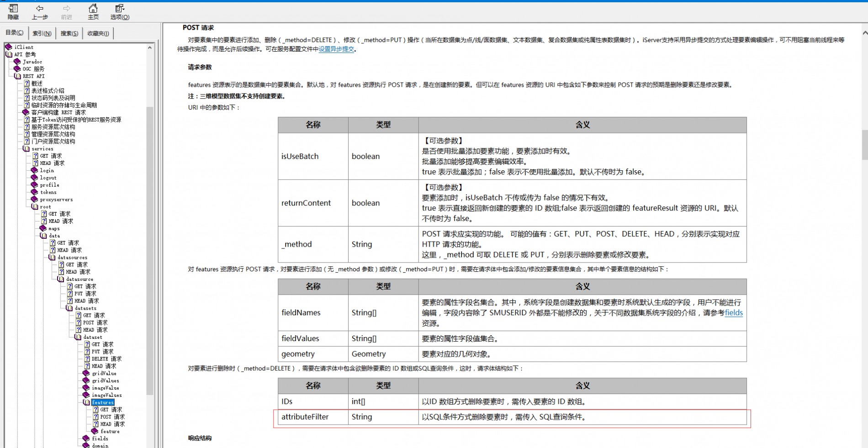
Task: Click the maps book icon
Action: [x=43, y=228]
